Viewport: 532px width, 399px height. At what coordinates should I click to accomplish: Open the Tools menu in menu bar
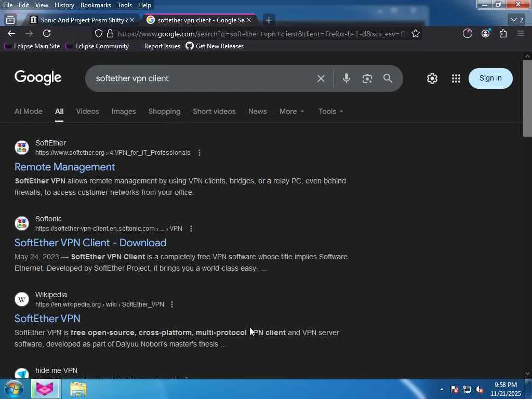(125, 5)
